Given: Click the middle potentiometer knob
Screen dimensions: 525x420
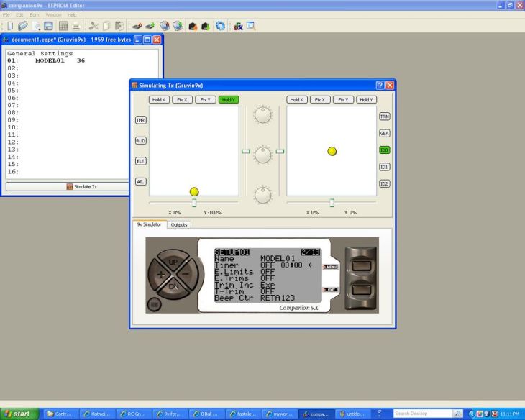Looking at the screenshot, I should [262, 155].
